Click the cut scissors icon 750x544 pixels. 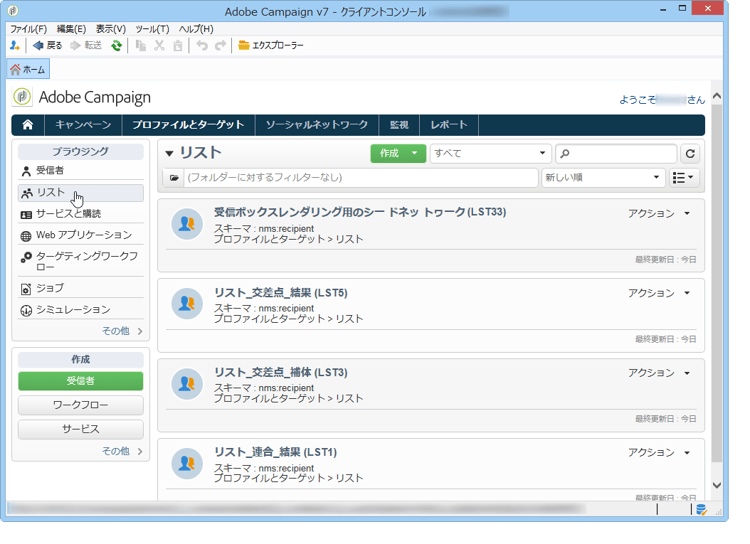pos(159,45)
